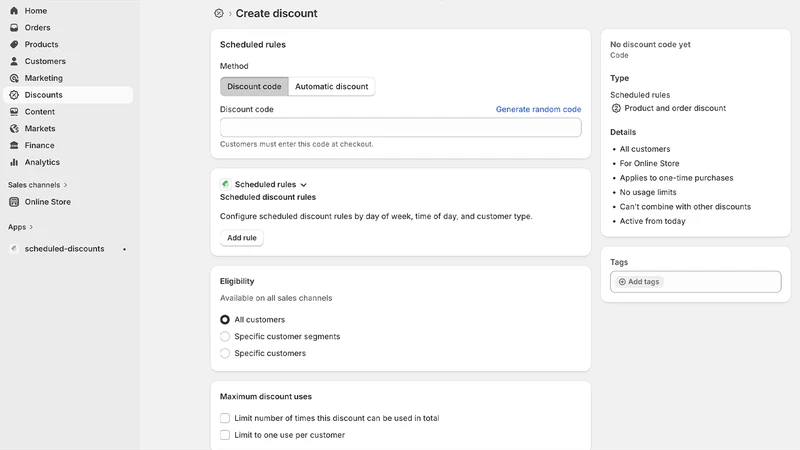Click the Orders inbox icon
The image size is (800, 450).
14,28
